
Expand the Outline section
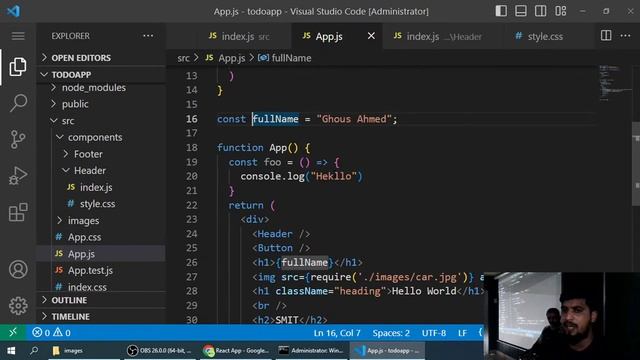(x=101, y=300)
